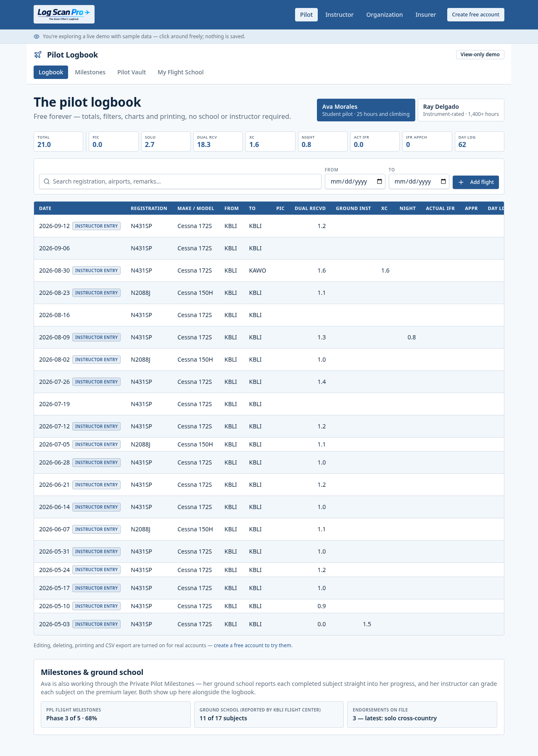This screenshot has width=538, height=756.
Task: Click the 0.8 night value on 2026-08-09
Action: pyautogui.click(x=412, y=337)
